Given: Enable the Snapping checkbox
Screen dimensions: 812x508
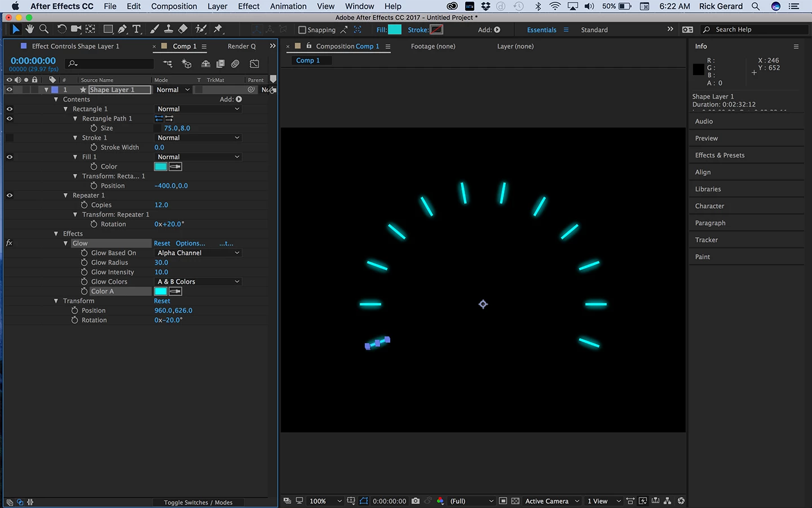Looking at the screenshot, I should [x=302, y=30].
